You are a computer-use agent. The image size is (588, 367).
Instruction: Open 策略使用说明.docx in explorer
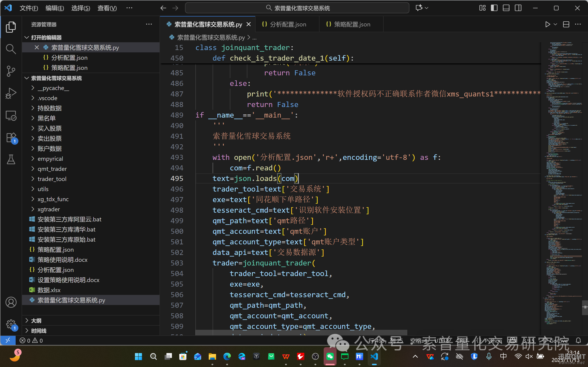63,260
